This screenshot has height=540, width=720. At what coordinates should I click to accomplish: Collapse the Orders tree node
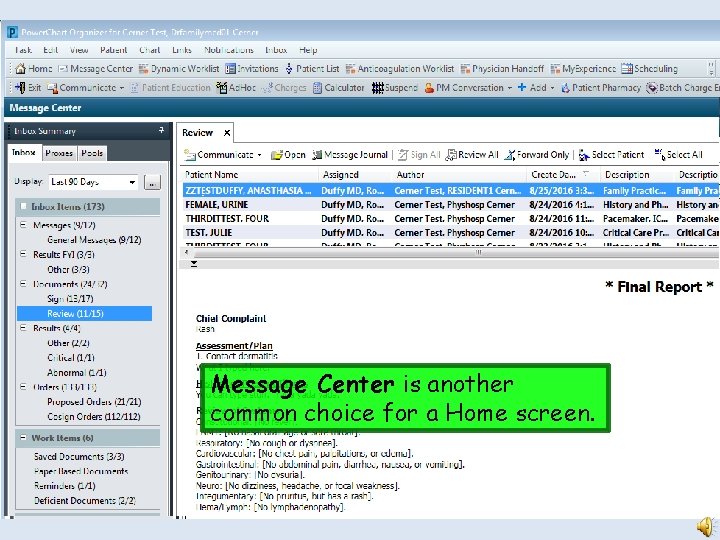pos(23,387)
